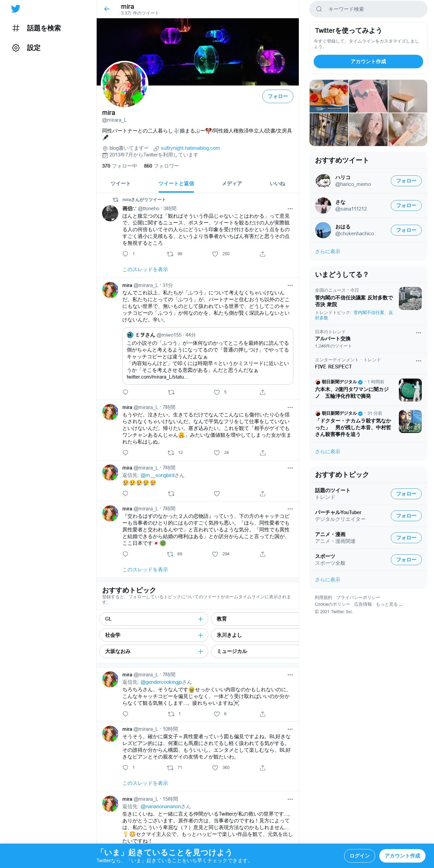Image resolution: width=434 pixels, height=868 pixels.
Task: Open sultrynight.hatenablog.com link
Action: [x=190, y=148]
